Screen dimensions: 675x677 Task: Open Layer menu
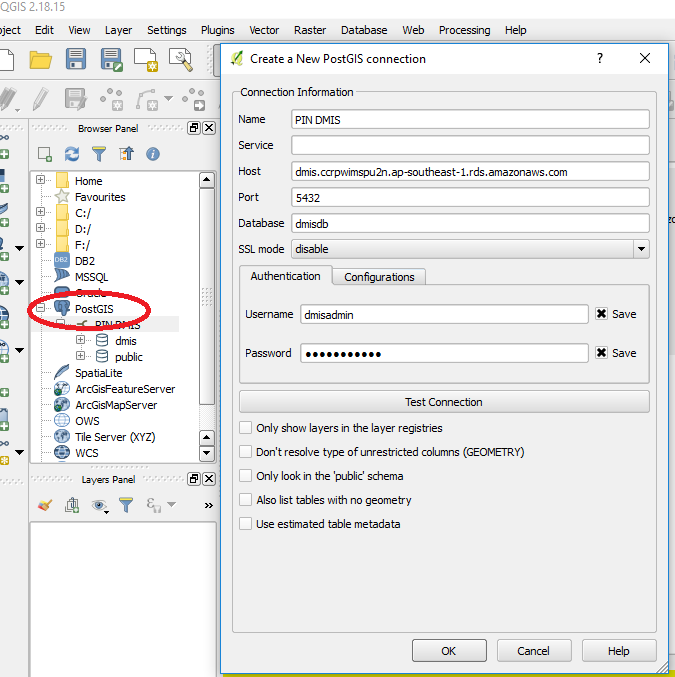coord(118,30)
